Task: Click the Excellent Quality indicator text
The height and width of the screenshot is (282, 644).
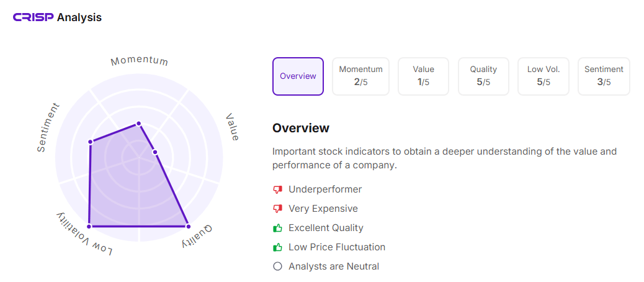Action: (326, 228)
